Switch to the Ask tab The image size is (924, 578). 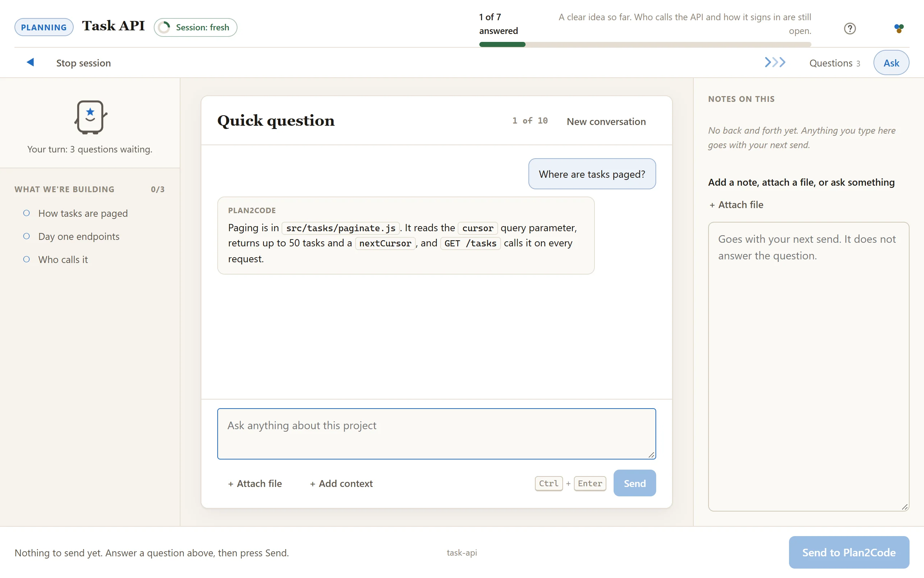point(891,63)
